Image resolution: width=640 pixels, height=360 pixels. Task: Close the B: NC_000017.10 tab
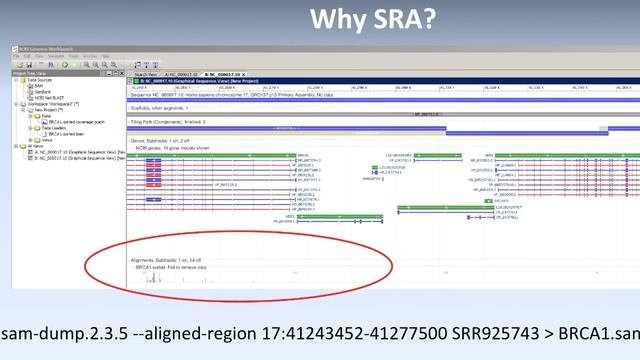pos(244,75)
